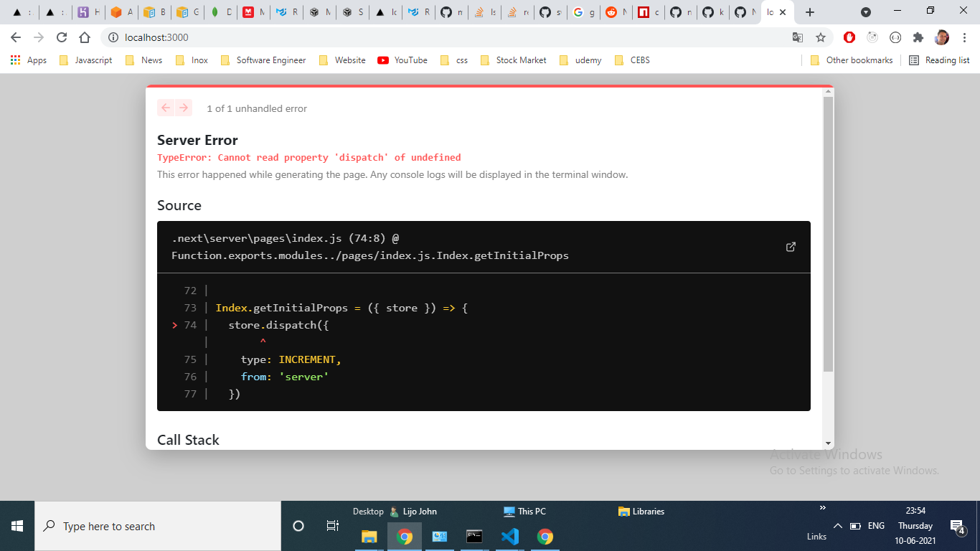
Task: Show hidden icons in the system tray
Action: tap(838, 525)
